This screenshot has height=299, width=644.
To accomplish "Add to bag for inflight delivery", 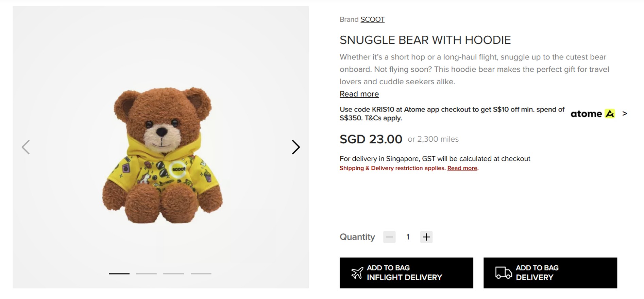I will coord(406,273).
